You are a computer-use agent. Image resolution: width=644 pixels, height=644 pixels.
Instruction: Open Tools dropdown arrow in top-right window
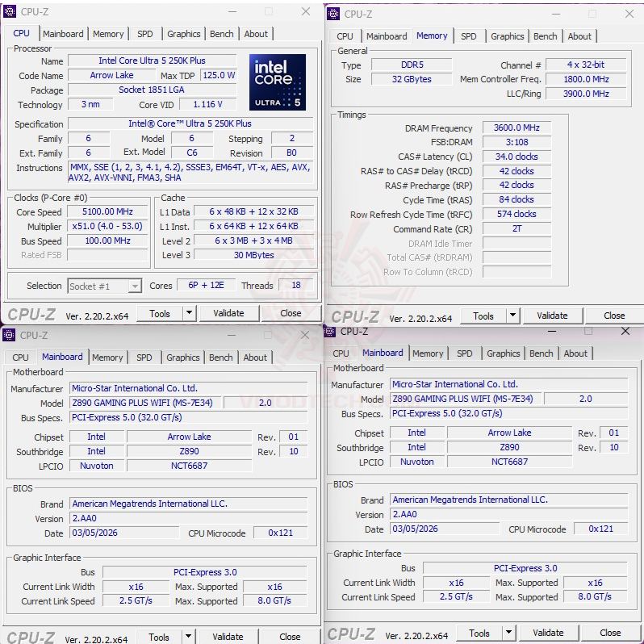512,316
